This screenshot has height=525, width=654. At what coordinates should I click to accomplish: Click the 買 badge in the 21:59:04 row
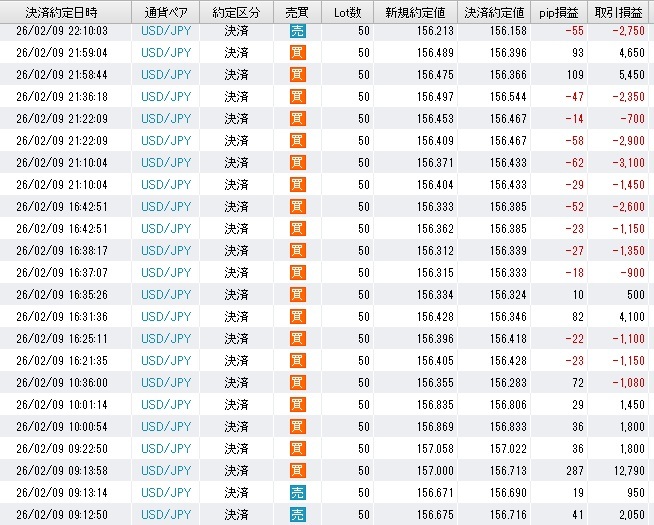point(297,53)
